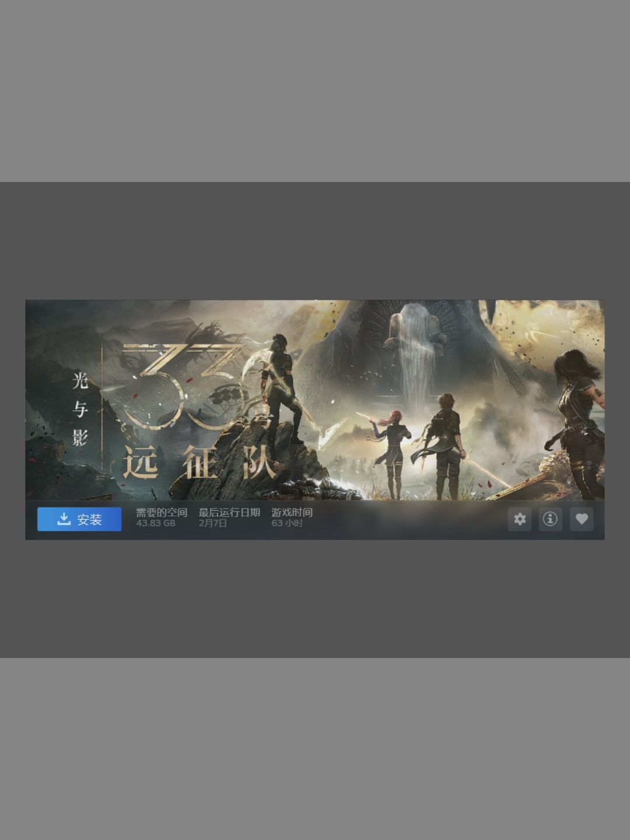Open game settings gear icon
Screen dimensions: 630x840
click(x=520, y=519)
